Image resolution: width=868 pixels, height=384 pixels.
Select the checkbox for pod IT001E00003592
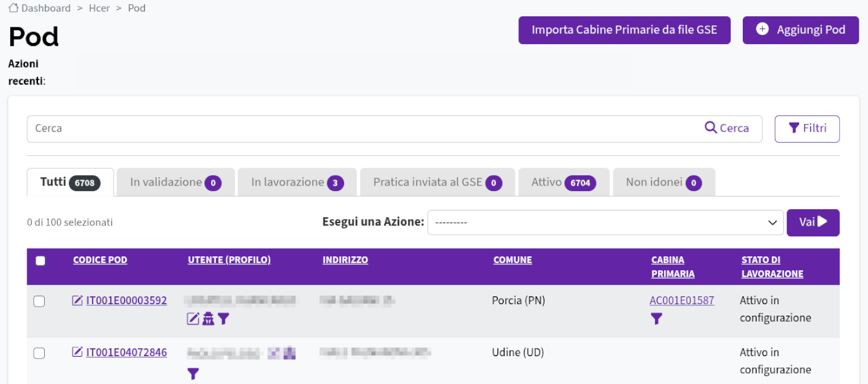(39, 301)
